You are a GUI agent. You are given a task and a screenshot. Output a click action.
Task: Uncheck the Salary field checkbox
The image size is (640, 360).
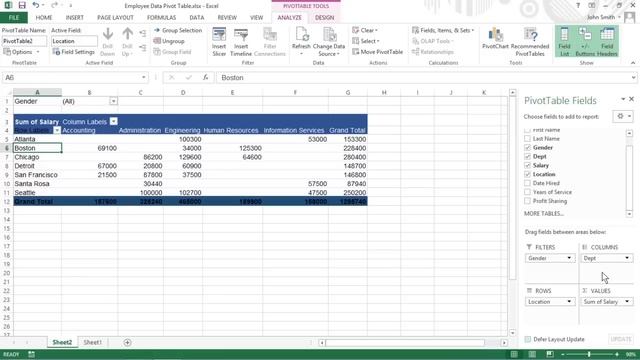pos(527,165)
